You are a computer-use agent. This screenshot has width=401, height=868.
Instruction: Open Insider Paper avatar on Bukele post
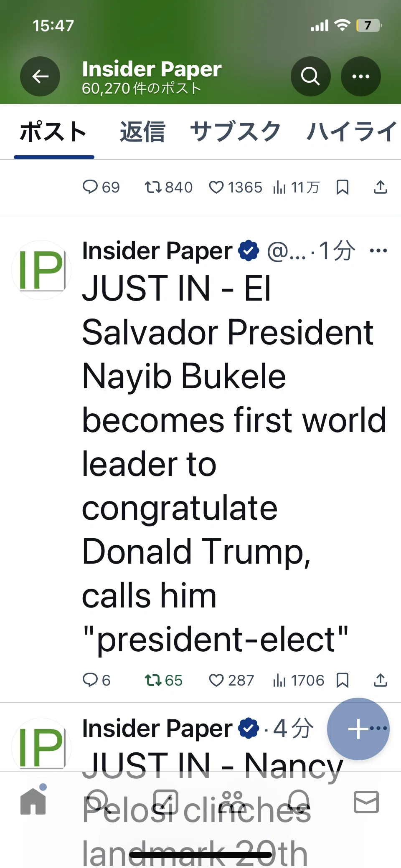[41, 270]
